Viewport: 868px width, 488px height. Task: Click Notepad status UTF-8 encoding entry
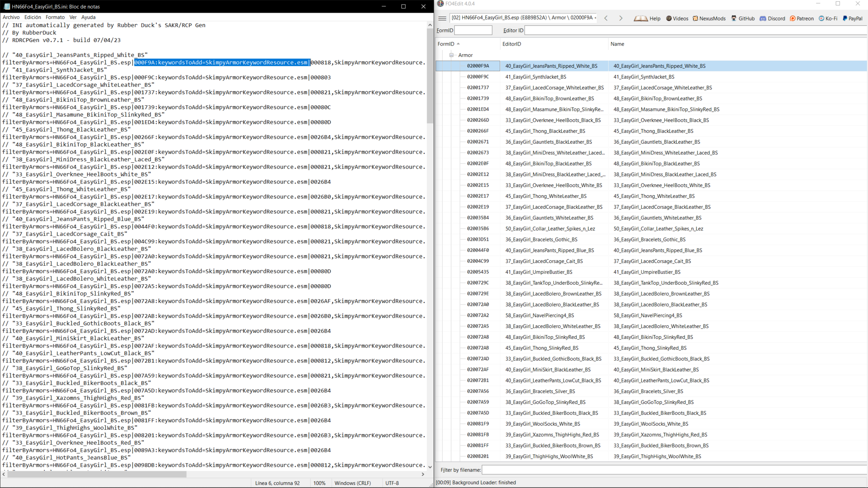392,483
